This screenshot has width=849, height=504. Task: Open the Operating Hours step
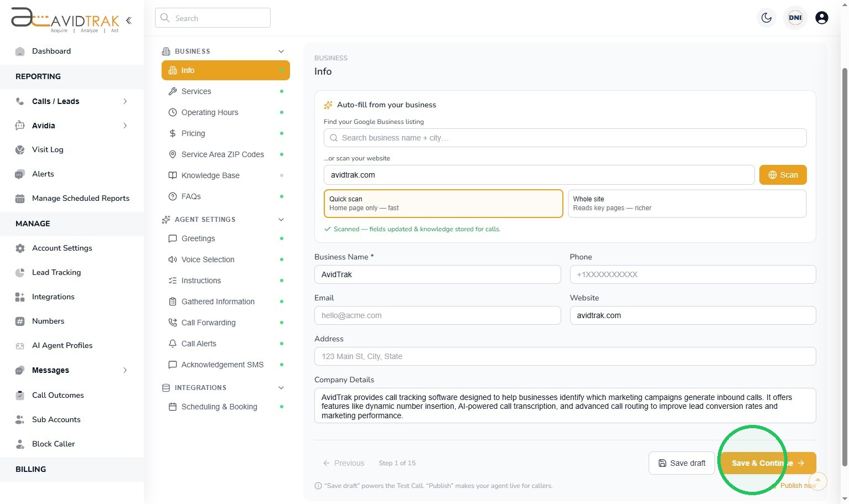[226, 112]
